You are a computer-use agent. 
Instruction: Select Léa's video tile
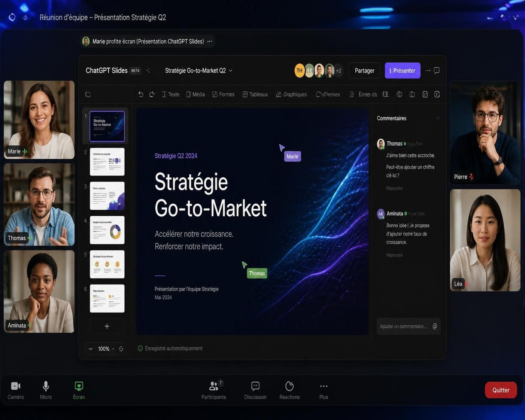pyautogui.click(x=485, y=240)
